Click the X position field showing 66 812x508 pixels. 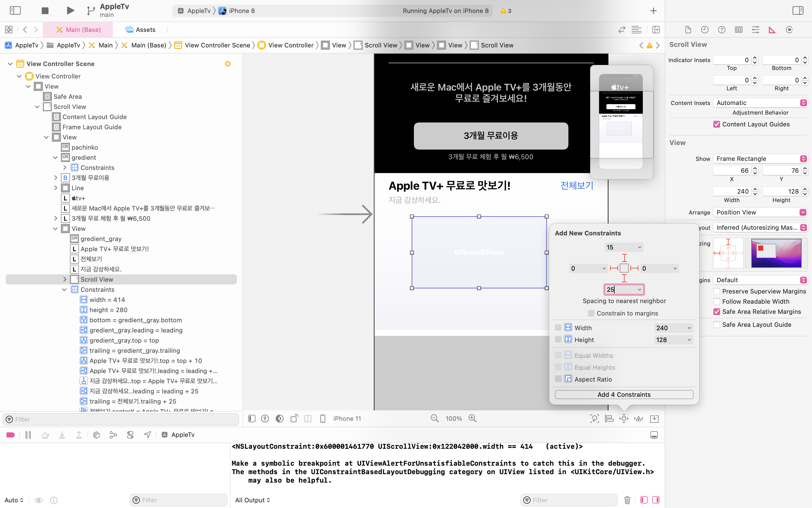pyautogui.click(x=732, y=170)
